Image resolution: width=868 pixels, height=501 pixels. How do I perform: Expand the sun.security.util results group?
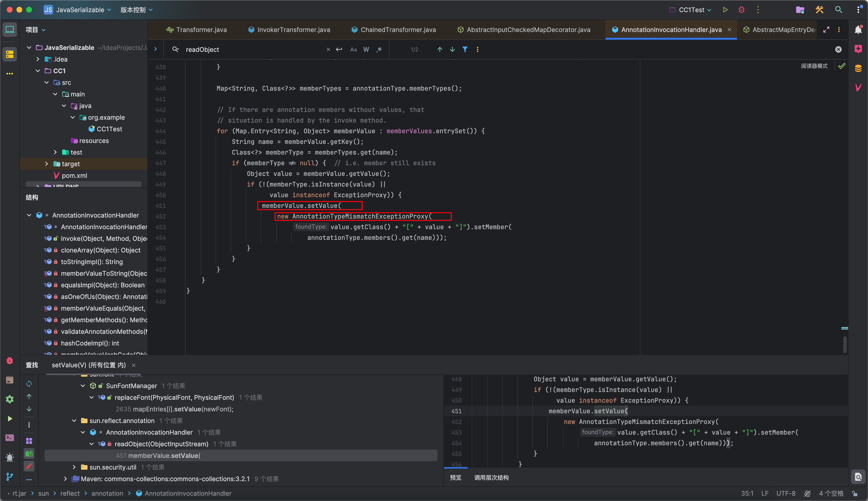[74, 467]
